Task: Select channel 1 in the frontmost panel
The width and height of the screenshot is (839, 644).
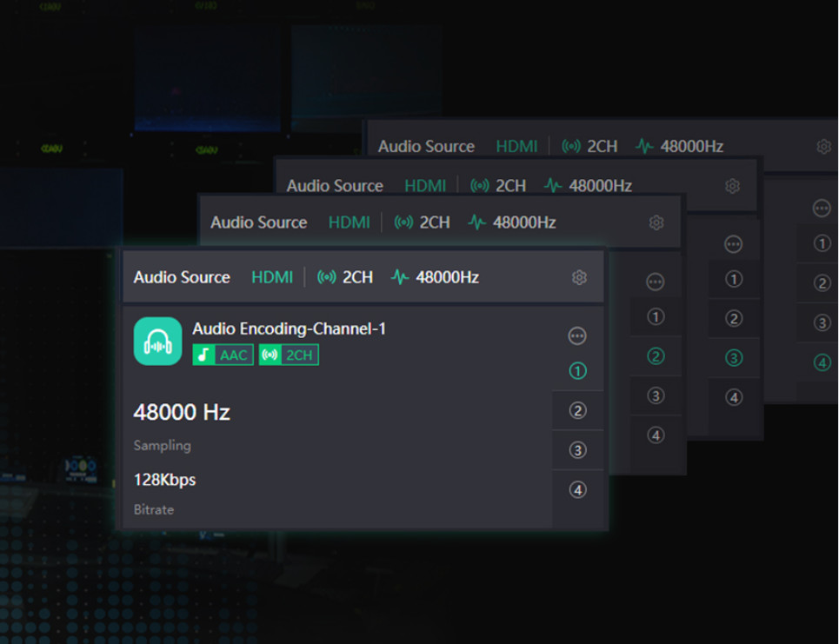Action: pos(577,371)
